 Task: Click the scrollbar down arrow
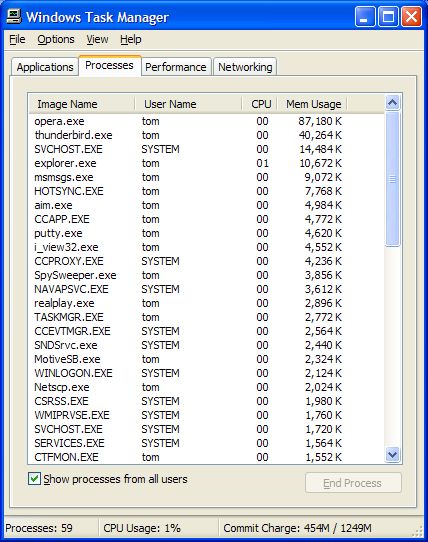click(392, 455)
